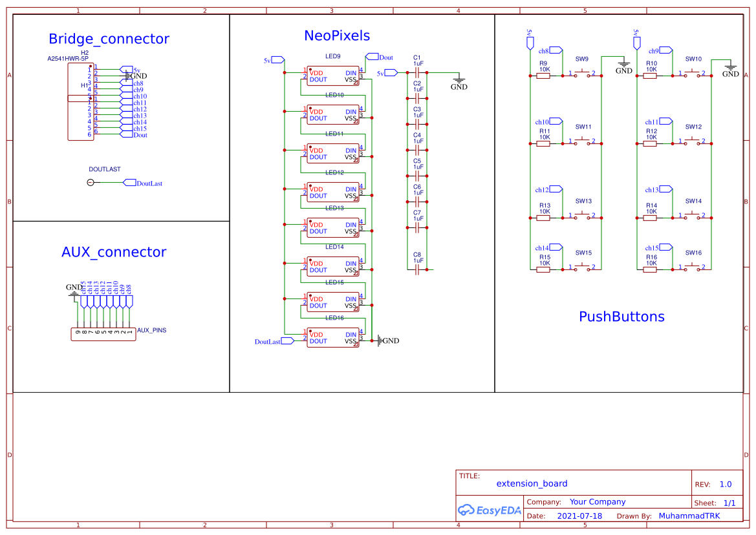Select the PushButtons section heading
The width and height of the screenshot is (756, 535).
[x=621, y=317]
